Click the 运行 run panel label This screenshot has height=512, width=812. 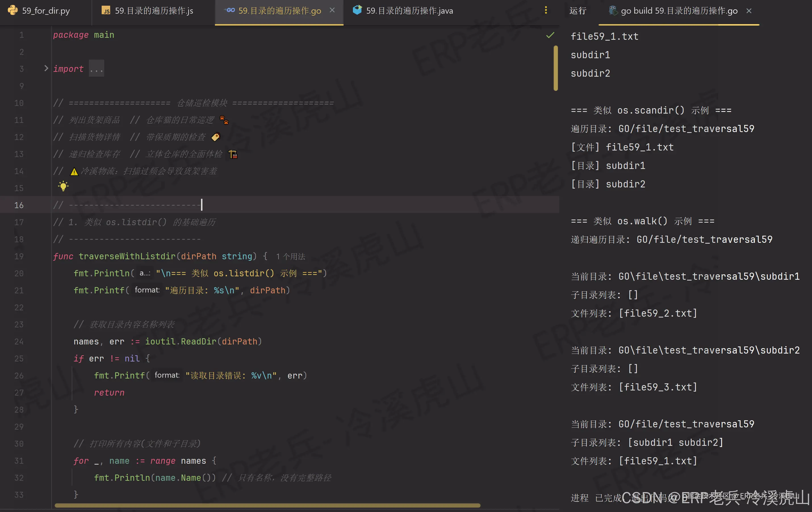(578, 11)
